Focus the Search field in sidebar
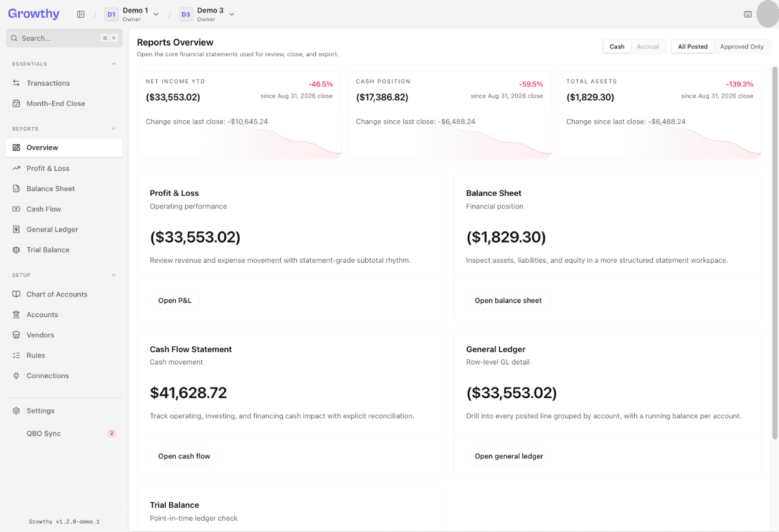This screenshot has width=779, height=532. [x=64, y=38]
